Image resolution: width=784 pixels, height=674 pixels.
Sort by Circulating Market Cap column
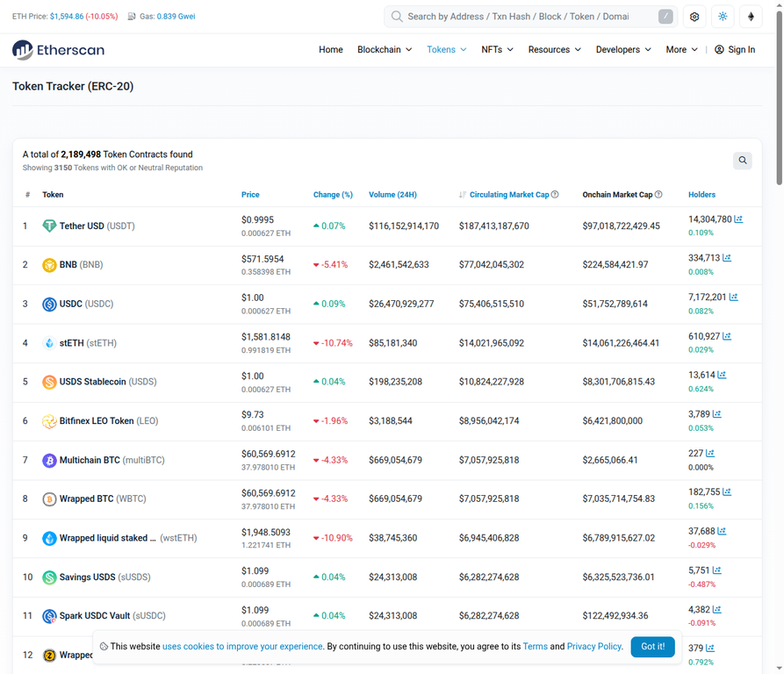(x=509, y=194)
